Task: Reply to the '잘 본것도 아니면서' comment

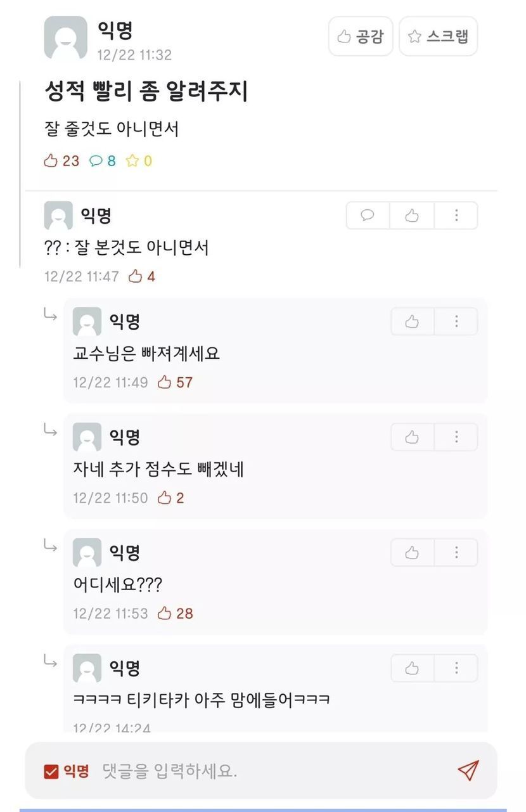Action: (x=368, y=216)
